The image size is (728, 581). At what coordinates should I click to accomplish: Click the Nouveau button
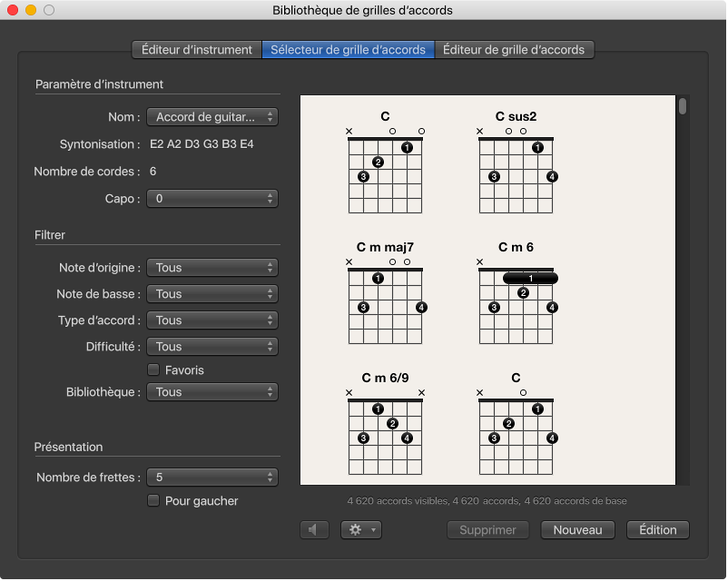click(x=577, y=529)
